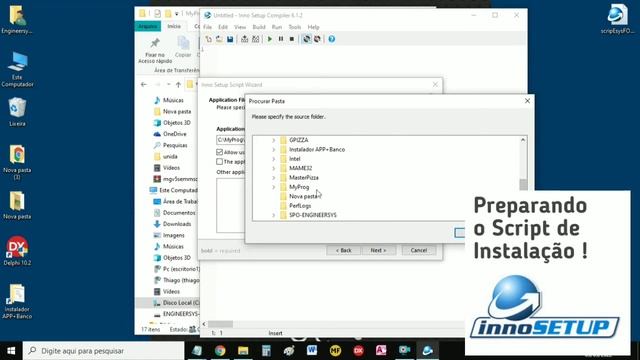Click the Terminate (stop square) toolbar icon

292,39
